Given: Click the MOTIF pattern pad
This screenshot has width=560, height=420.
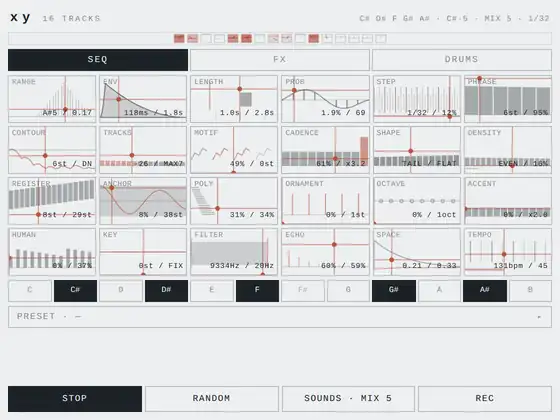Looking at the screenshot, I should (x=234, y=150).
